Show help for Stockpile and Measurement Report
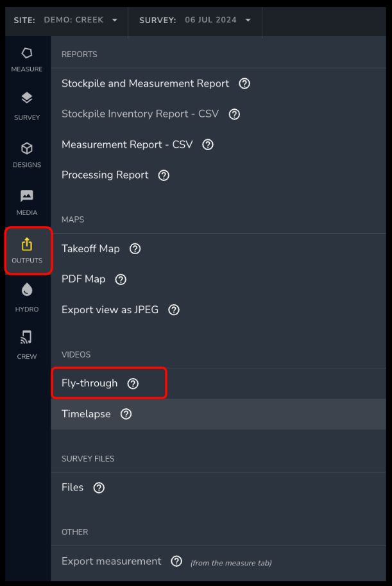Viewport: 392px width, 586px height. [x=244, y=83]
